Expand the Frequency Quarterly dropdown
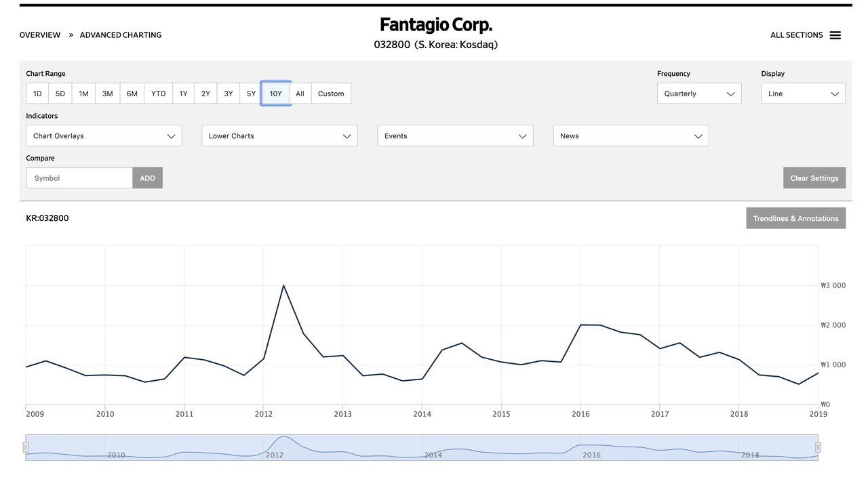Screen dimensions: 868x494 (x=698, y=94)
